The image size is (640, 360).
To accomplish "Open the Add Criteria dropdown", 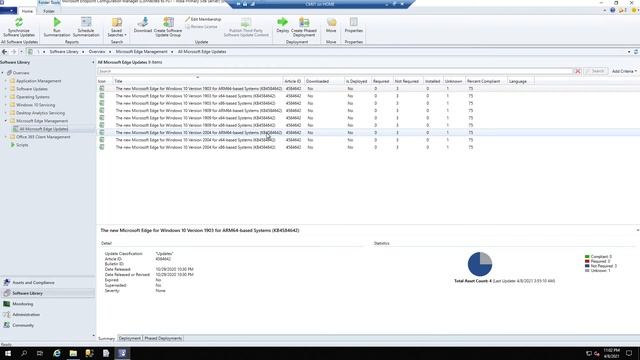I will (x=624, y=71).
